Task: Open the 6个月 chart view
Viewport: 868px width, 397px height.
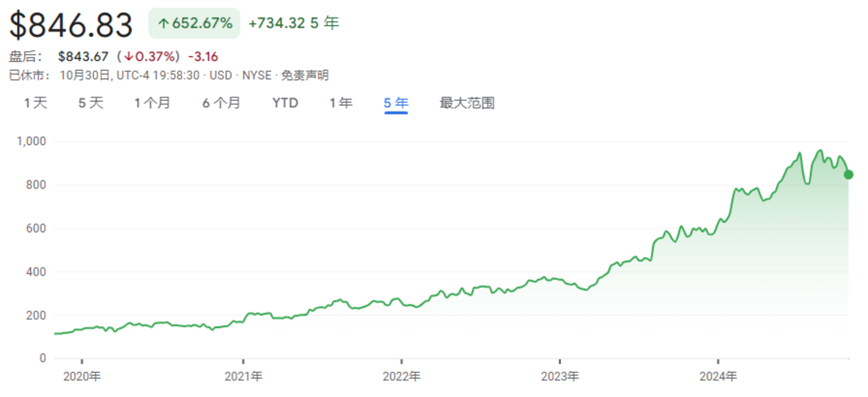Action: click(x=221, y=103)
